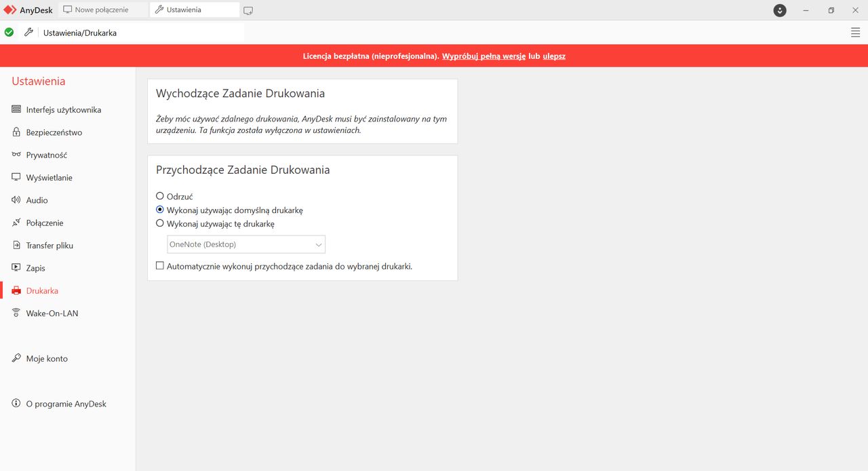
Task: Select the Odrzuć radio option
Action: 160,196
